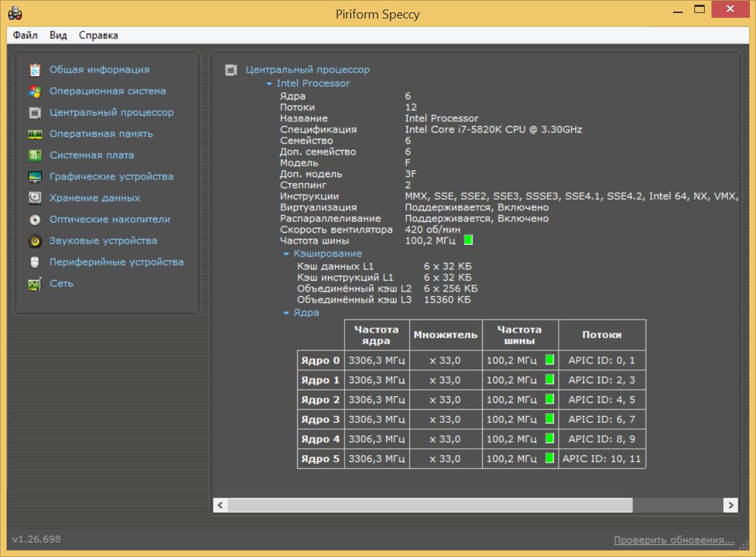Click the resize grip in window corner
Screen dimensions: 756x557
coord(744,545)
